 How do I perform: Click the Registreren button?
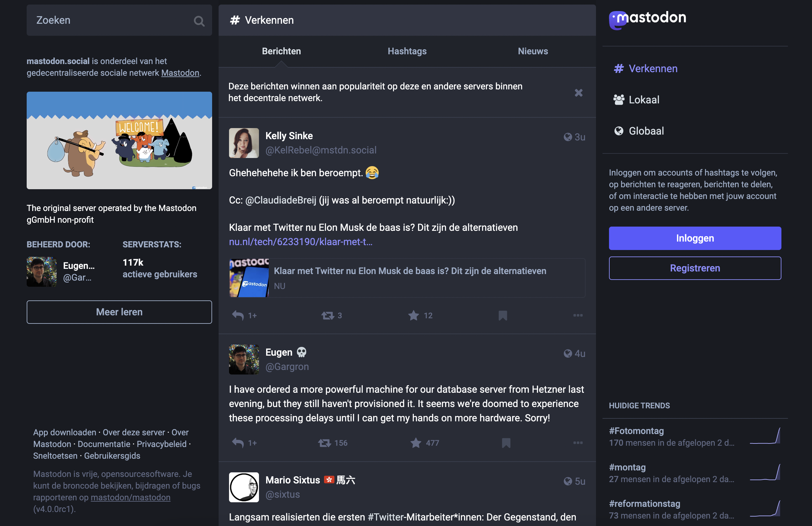(695, 268)
